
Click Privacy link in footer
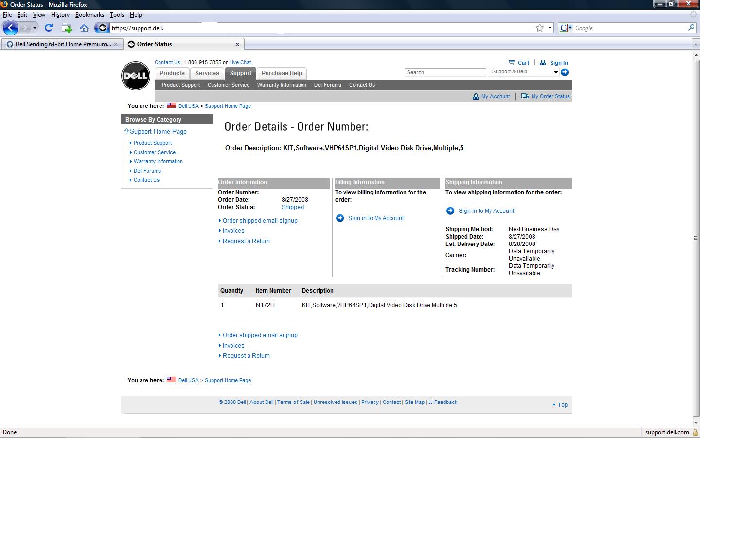tap(370, 402)
